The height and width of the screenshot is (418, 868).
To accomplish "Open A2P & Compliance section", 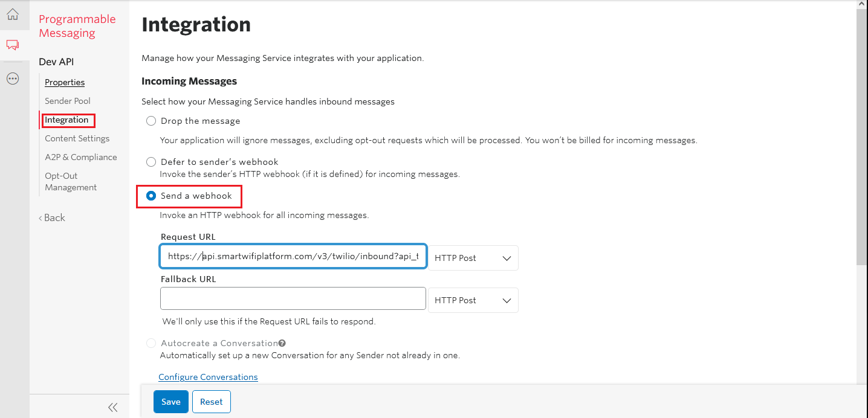I will 81,157.
